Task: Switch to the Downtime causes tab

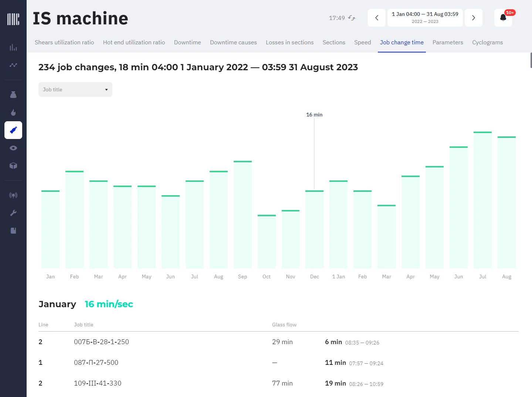Action: [x=233, y=43]
